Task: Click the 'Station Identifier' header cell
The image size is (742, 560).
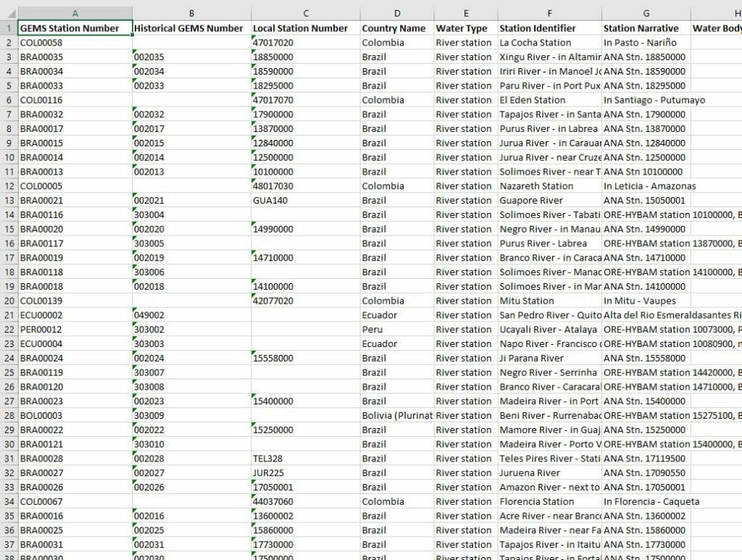Action: click(x=550, y=28)
